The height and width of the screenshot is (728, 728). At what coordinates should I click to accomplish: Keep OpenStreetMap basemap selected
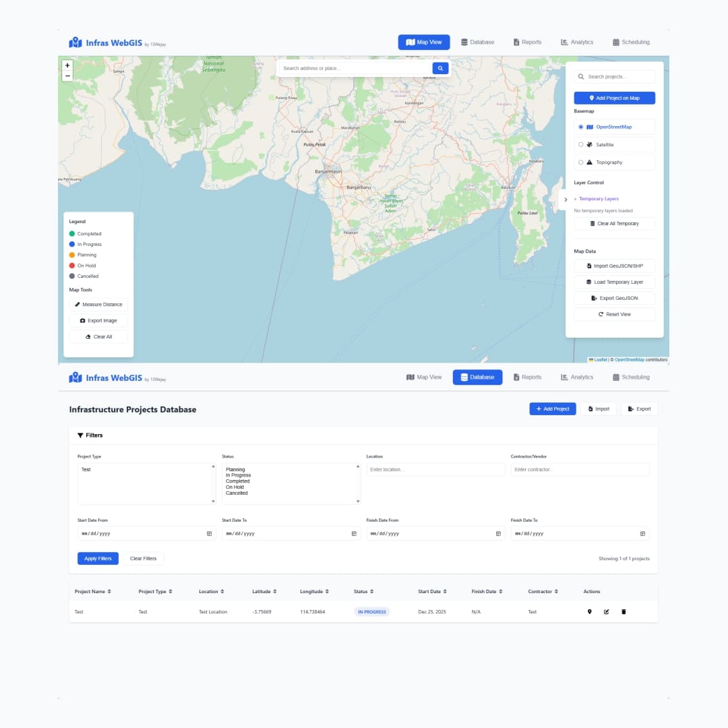pyautogui.click(x=581, y=127)
